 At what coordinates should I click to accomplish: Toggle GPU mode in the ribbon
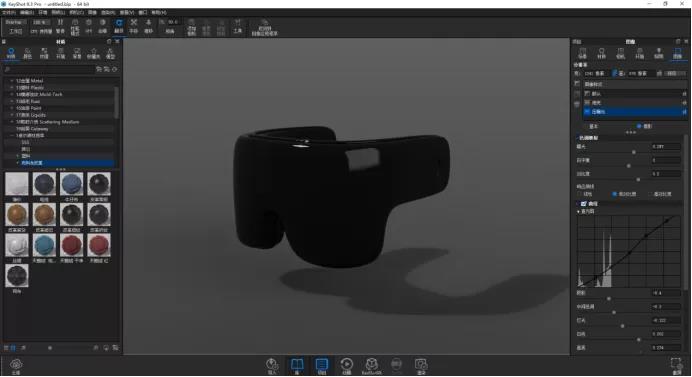pyautogui.click(x=89, y=26)
